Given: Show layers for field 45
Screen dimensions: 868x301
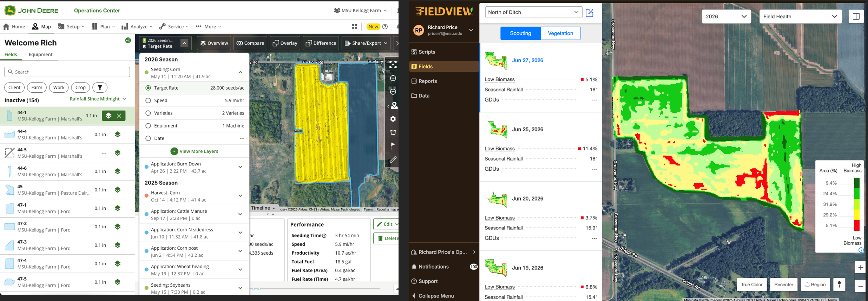Looking at the screenshot, I should pos(118,190).
